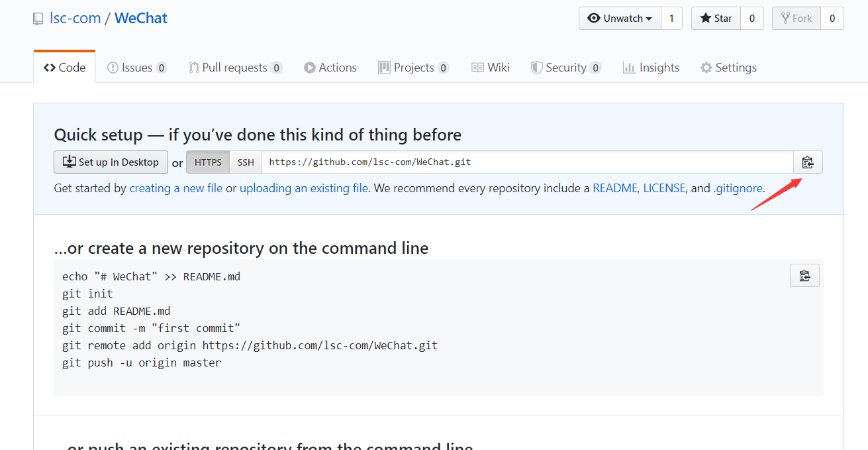Click Set up in Desktop button
The width and height of the screenshot is (868, 450).
pos(111,162)
